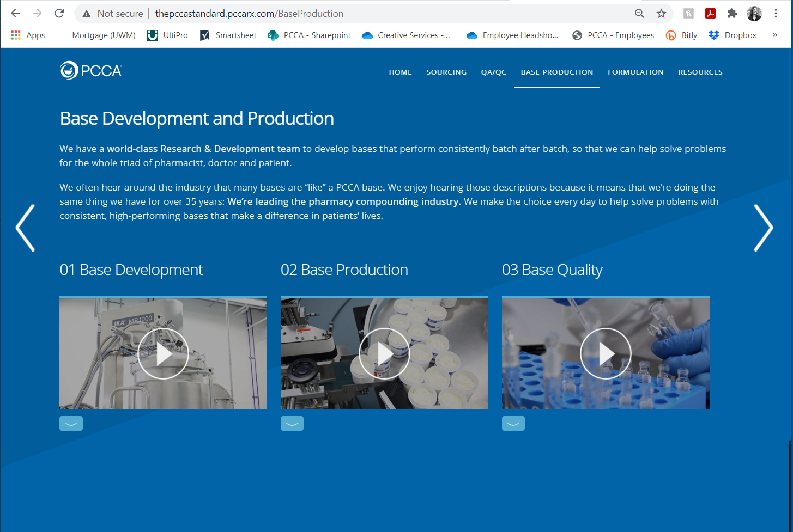Open the Smartsheet bookmark
793x532 pixels.
pos(228,35)
